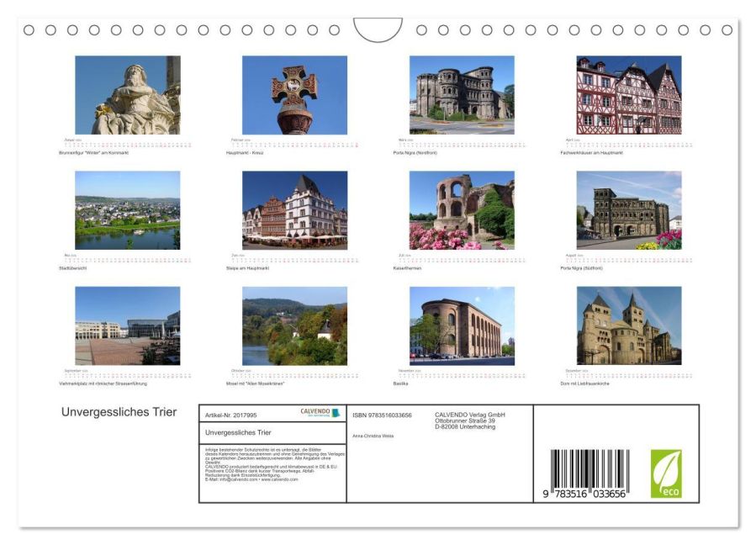Open the Steipe am Hauptmarkt photo
The height and width of the screenshot is (545, 756).
point(294,210)
